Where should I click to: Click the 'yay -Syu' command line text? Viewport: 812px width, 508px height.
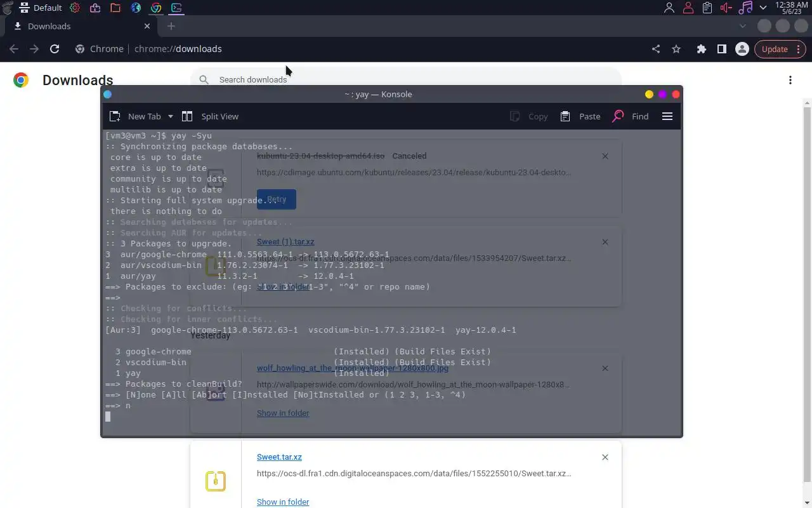point(192,136)
